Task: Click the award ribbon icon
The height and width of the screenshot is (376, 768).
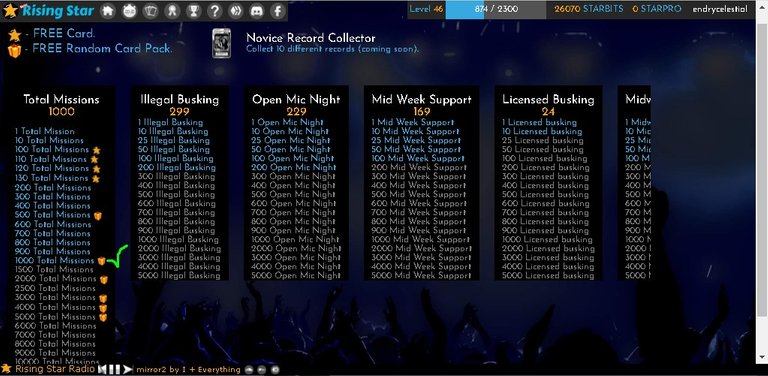Action: pos(172,10)
